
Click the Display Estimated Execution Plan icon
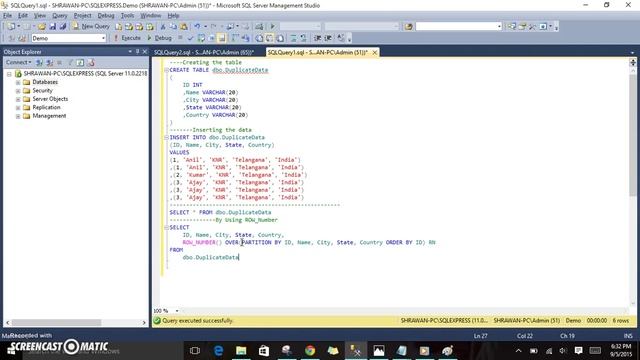pyautogui.click(x=201, y=38)
